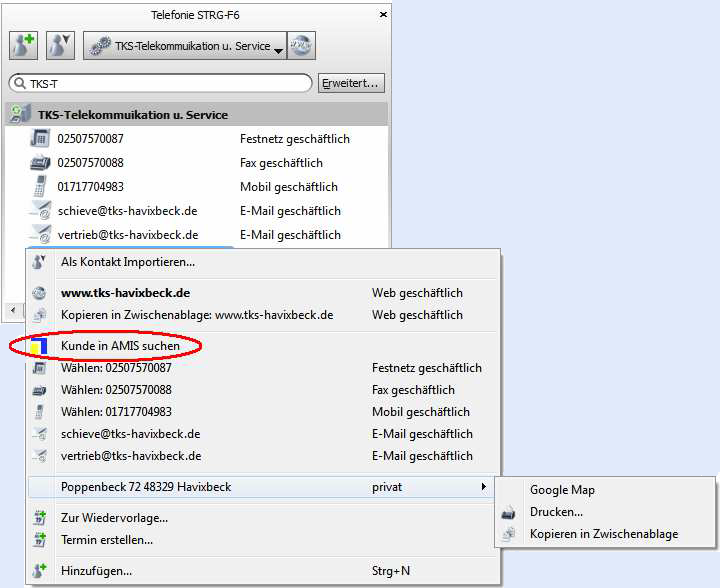This screenshot has height=588, width=720.
Task: Click the landline phone icon beside 02507570087
Action: (x=40, y=138)
